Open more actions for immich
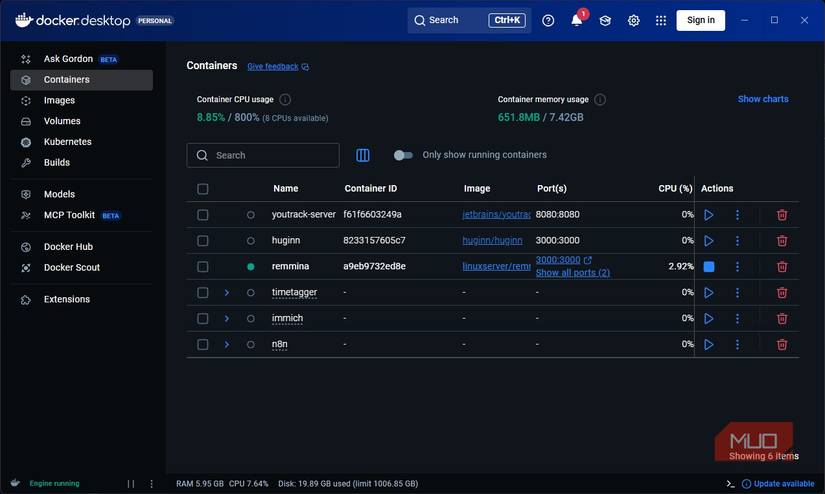The image size is (825, 494). click(x=737, y=318)
